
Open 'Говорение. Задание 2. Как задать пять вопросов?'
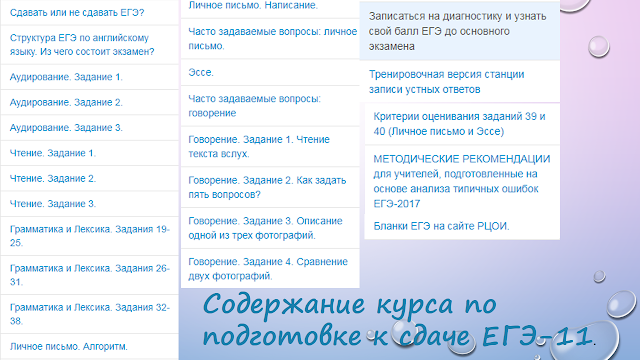[x=267, y=187]
